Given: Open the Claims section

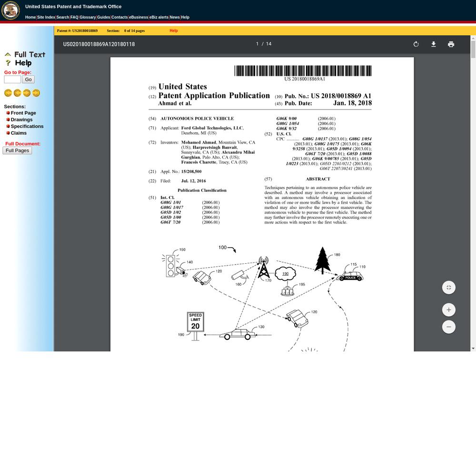Looking at the screenshot, I should coord(19,133).
